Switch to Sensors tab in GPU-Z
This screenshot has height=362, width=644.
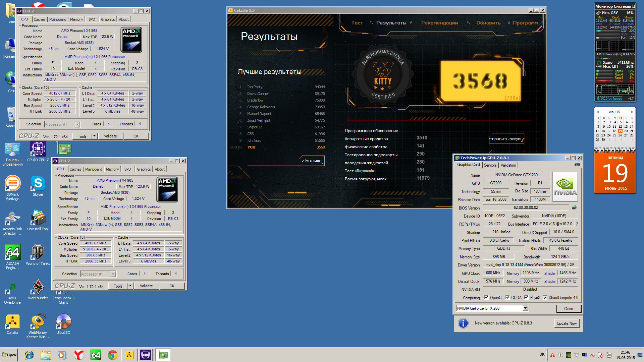coord(490,165)
